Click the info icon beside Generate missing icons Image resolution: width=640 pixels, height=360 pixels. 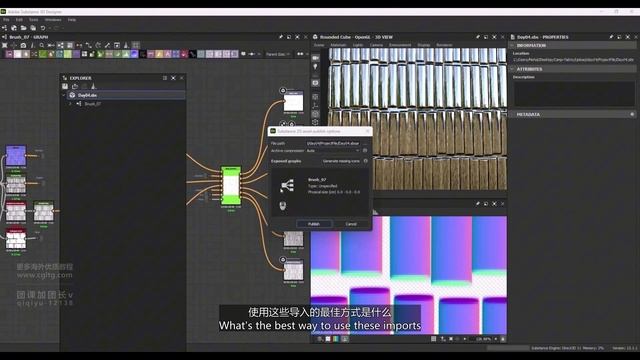click(365, 161)
